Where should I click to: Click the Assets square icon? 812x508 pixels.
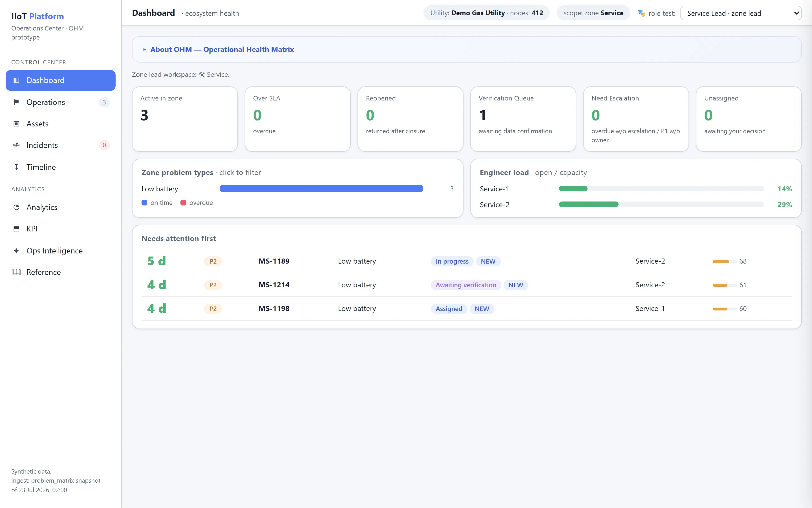tap(16, 124)
